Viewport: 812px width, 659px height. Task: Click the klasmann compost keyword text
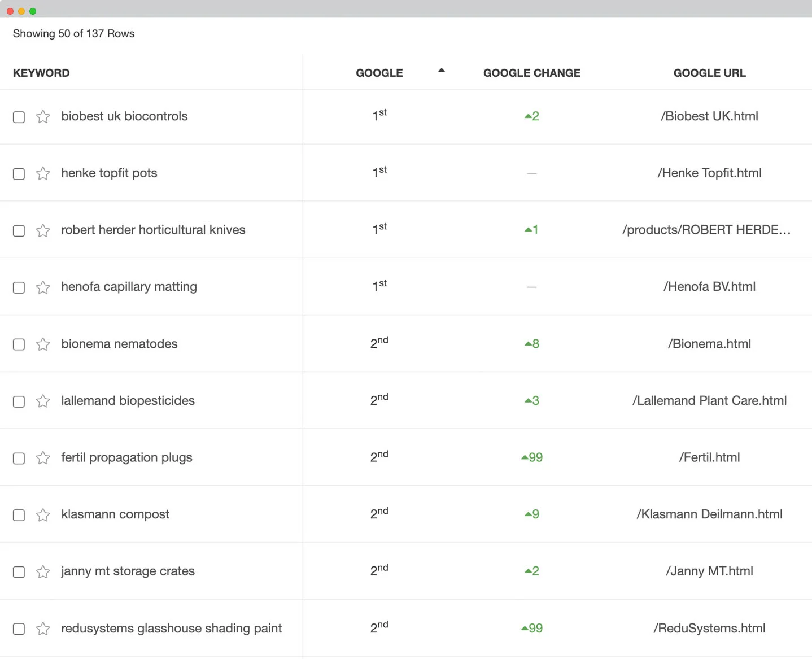[115, 514]
